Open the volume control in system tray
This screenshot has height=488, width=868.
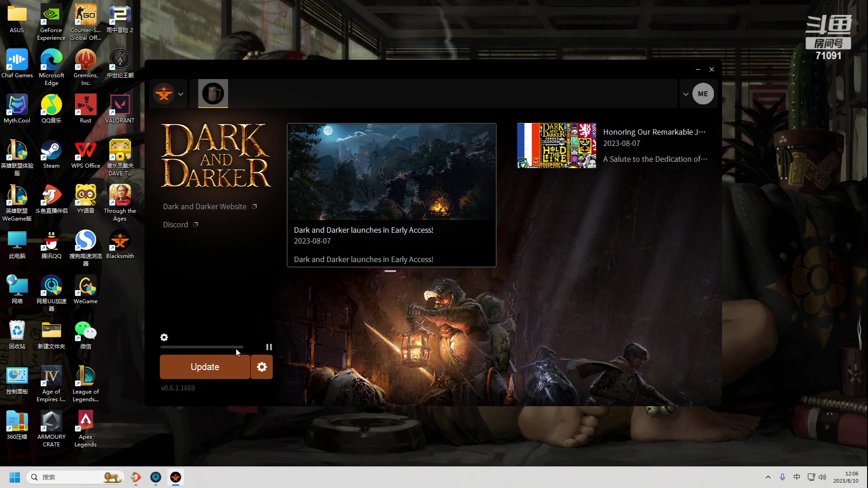[822, 477]
